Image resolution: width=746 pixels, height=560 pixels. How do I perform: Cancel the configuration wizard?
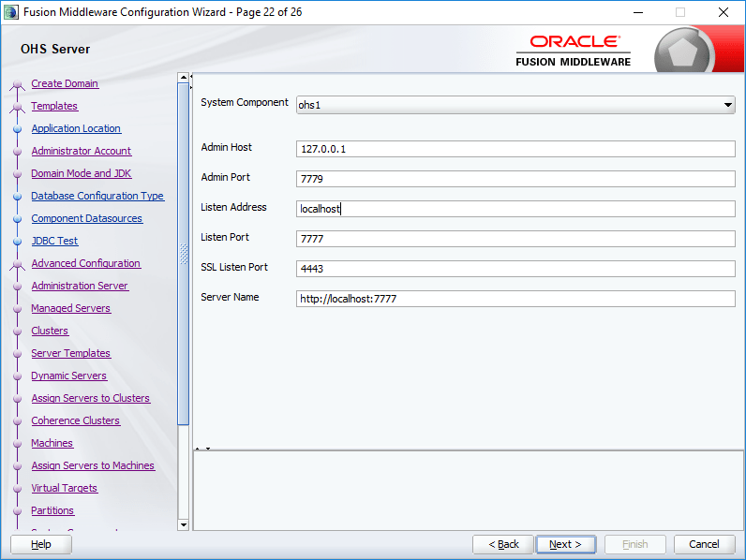(x=704, y=544)
